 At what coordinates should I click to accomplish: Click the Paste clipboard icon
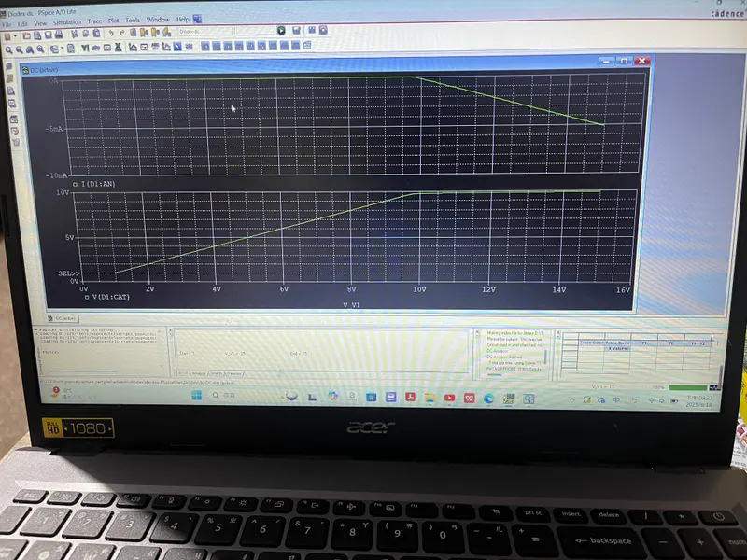(96, 34)
